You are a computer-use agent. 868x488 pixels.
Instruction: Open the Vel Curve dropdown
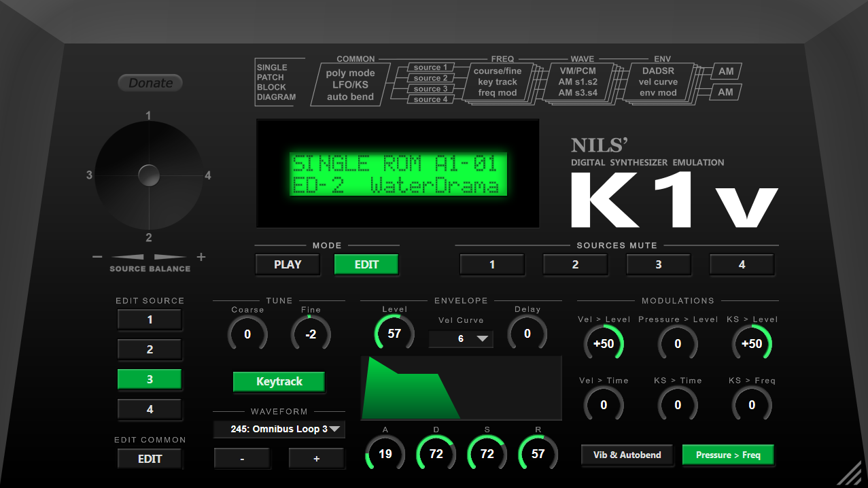461,338
